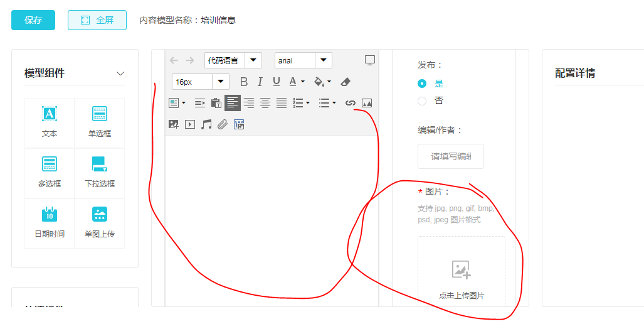The height and width of the screenshot is (324, 644).
Task: Click the underline icon
Action: point(277,82)
